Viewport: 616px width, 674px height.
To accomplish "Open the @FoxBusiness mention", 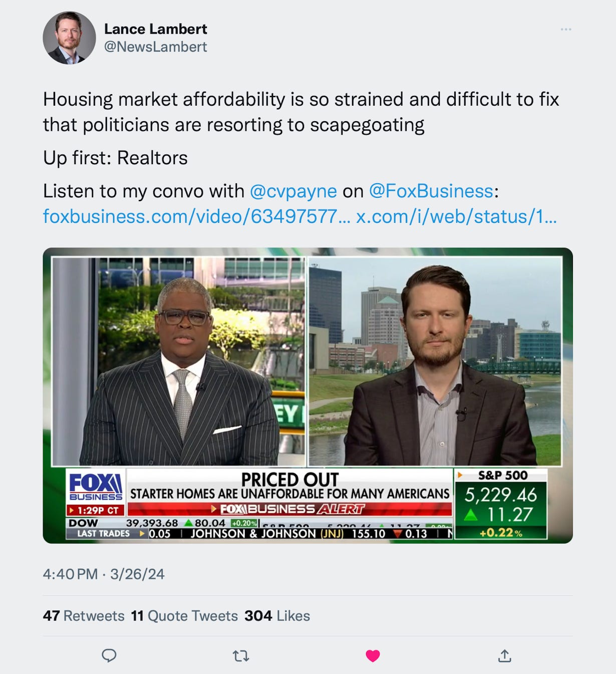I will pyautogui.click(x=431, y=191).
